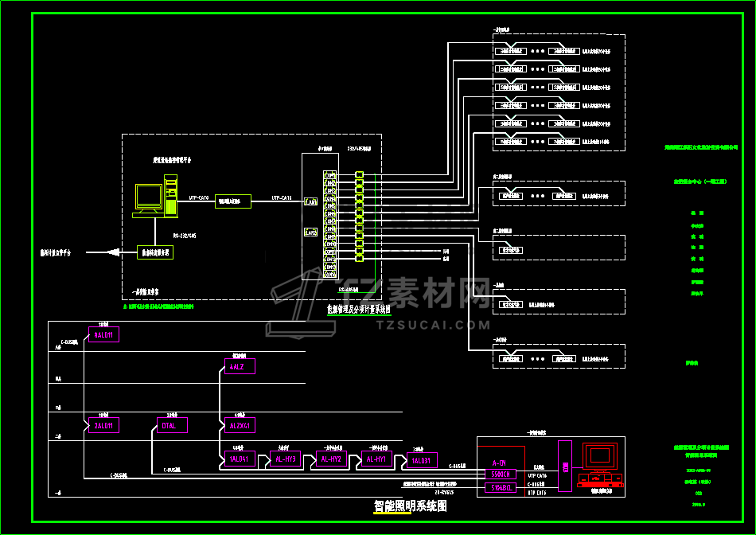Click the green RS-485 bus label
The height and width of the screenshot is (535, 756).
348,290
